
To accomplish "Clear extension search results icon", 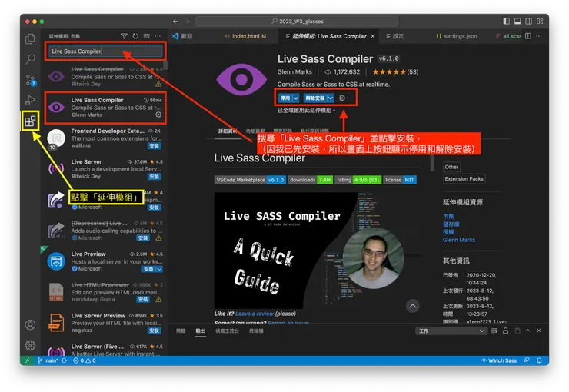I will (x=147, y=36).
